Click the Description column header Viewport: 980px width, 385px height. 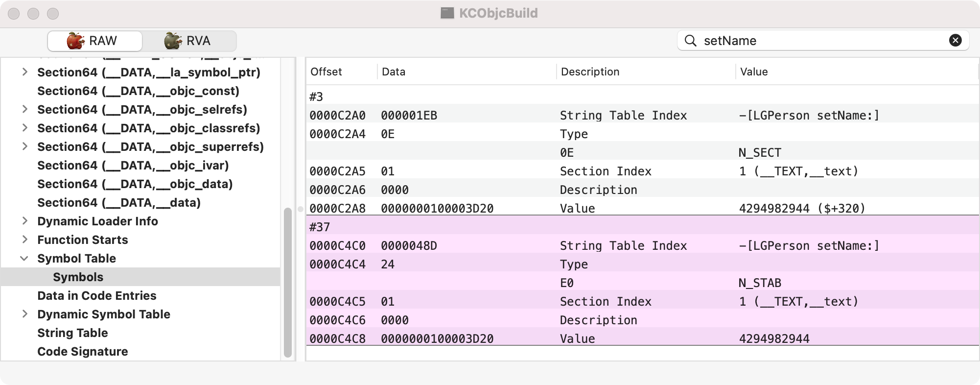(x=590, y=72)
